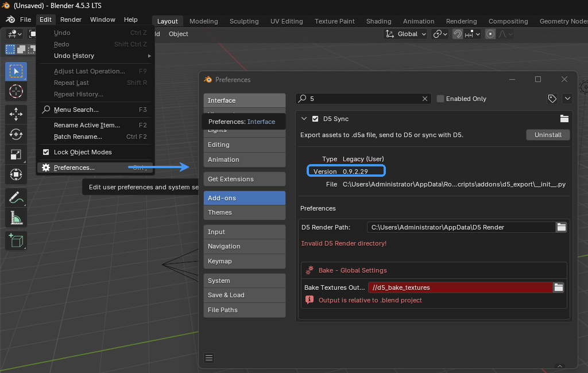This screenshot has height=373, width=588.
Task: Uninstall the D5 Sync add-on
Action: click(548, 135)
